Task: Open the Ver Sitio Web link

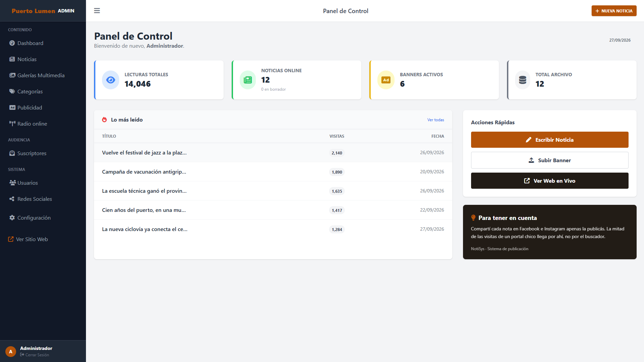Action: (28, 239)
